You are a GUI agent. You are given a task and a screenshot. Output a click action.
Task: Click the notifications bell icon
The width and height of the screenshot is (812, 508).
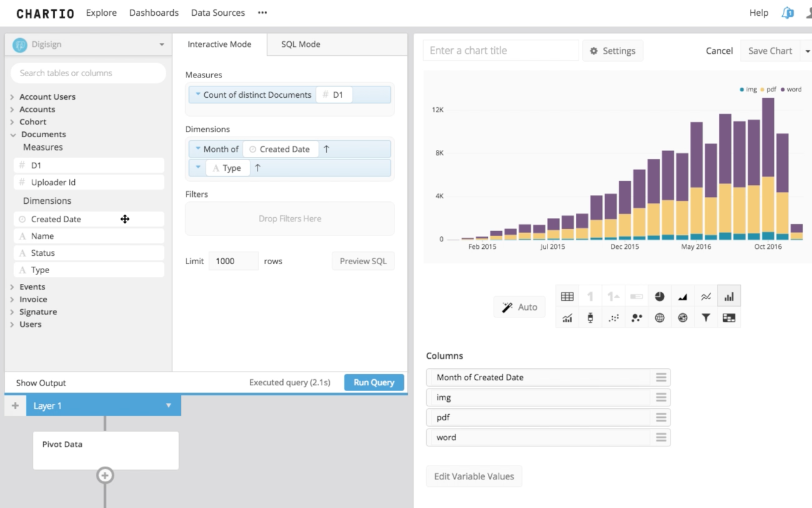coord(788,13)
